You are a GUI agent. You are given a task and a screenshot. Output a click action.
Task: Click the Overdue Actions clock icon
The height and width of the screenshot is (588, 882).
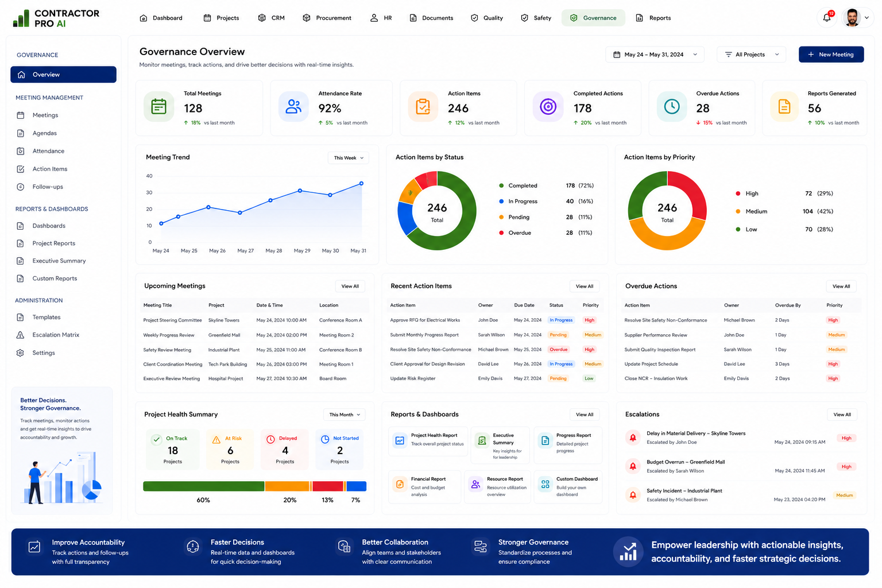672,106
